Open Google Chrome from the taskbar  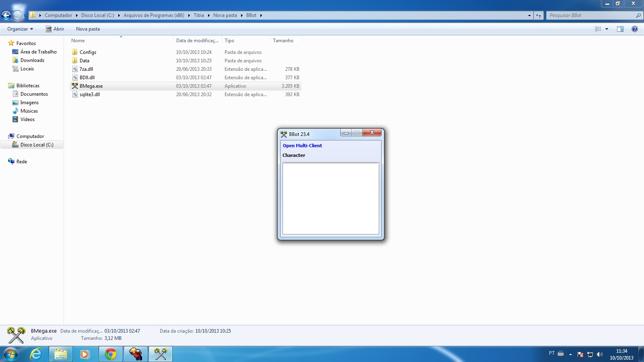tap(111, 354)
